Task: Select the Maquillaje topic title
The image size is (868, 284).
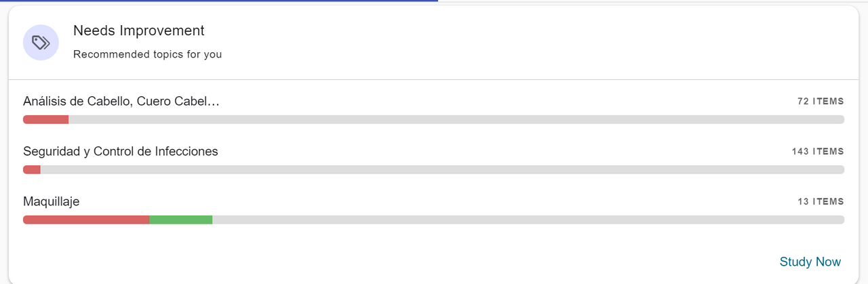Action: point(52,201)
